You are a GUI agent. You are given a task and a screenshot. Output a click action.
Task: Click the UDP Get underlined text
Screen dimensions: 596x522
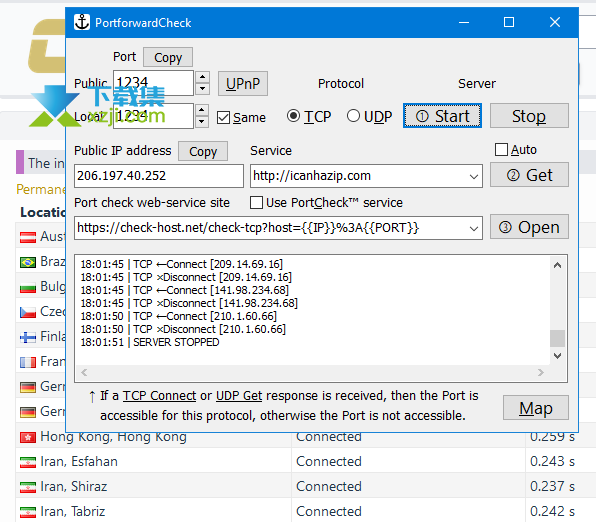[239, 396]
